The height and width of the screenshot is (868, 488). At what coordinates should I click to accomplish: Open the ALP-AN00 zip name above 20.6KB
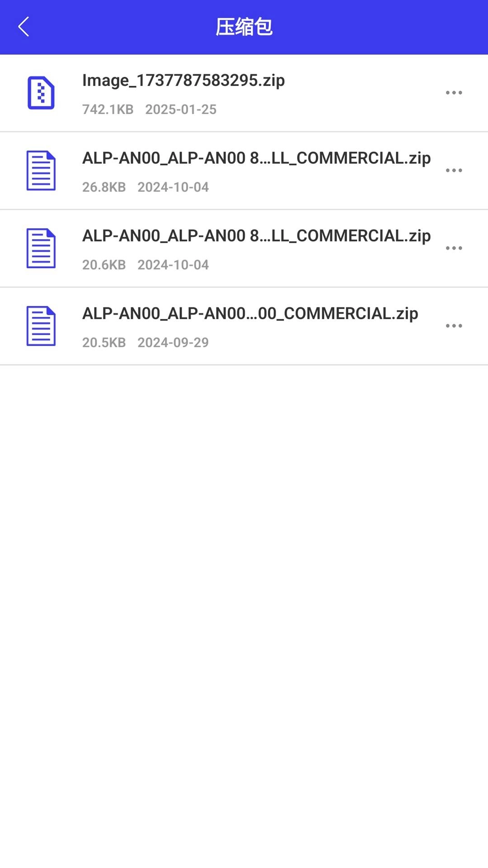(256, 236)
